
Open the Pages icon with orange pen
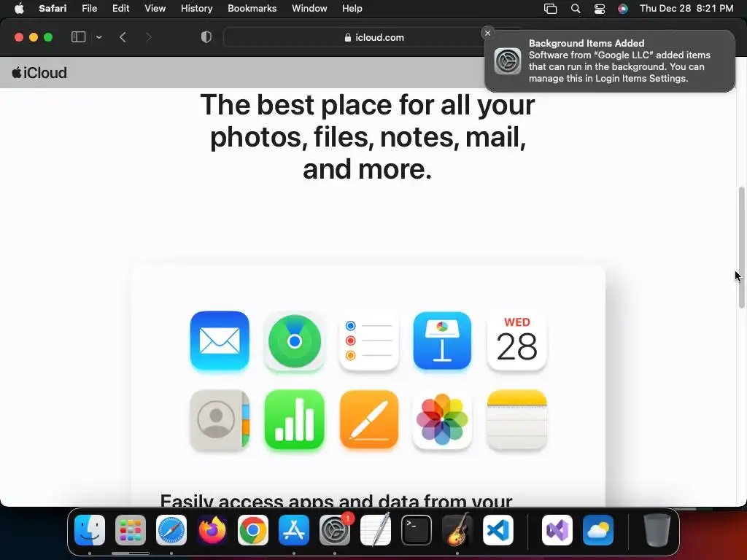click(369, 420)
